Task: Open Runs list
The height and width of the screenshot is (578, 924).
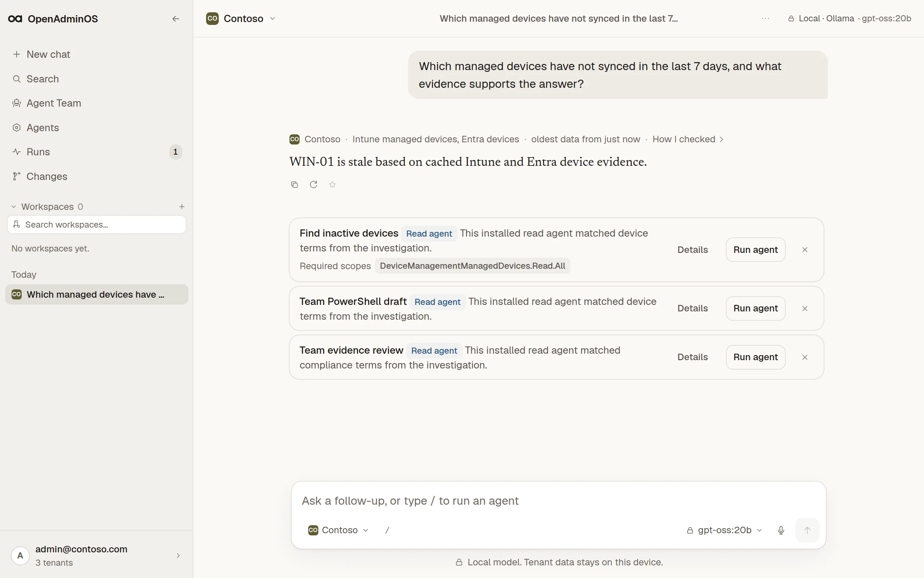Action: tap(97, 152)
